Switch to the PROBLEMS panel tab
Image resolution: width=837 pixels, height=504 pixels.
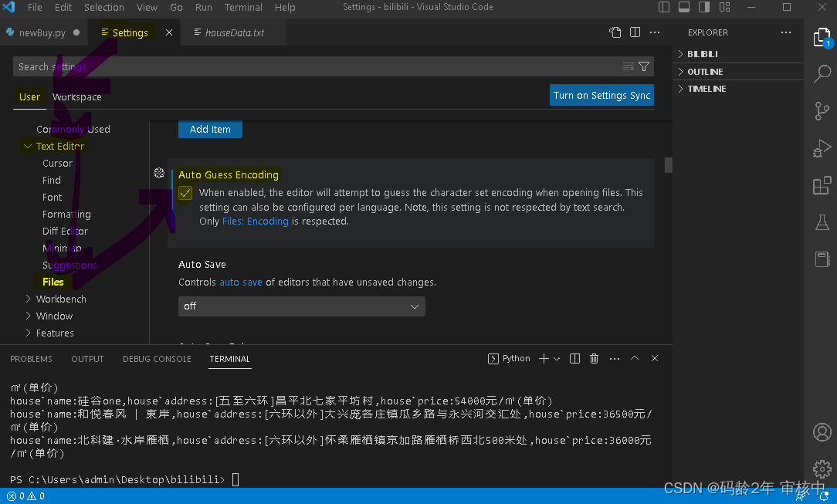(31, 359)
